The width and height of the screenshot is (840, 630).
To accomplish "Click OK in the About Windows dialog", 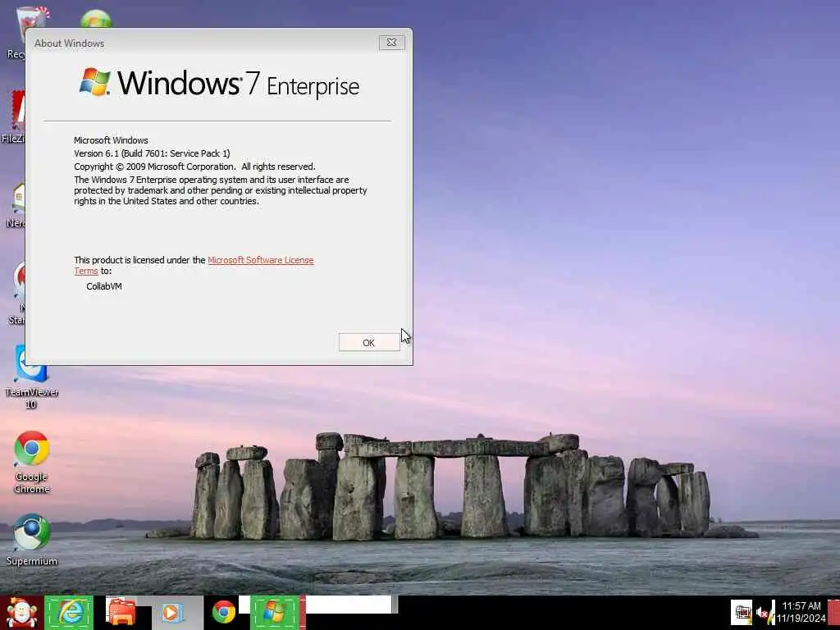I will tap(369, 342).
